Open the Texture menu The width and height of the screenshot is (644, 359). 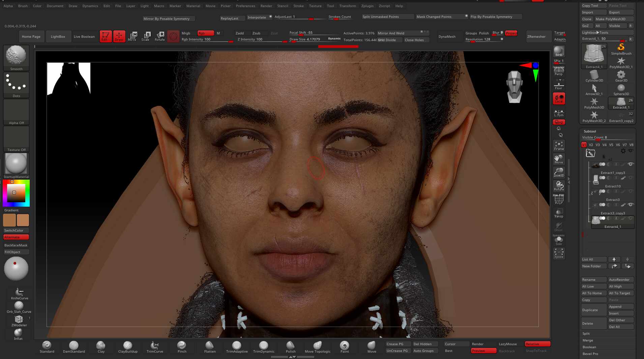tap(315, 6)
